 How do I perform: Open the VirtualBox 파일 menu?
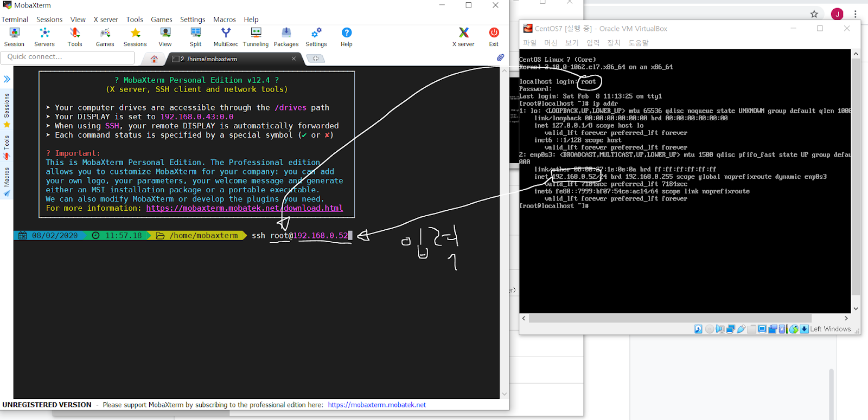point(529,43)
